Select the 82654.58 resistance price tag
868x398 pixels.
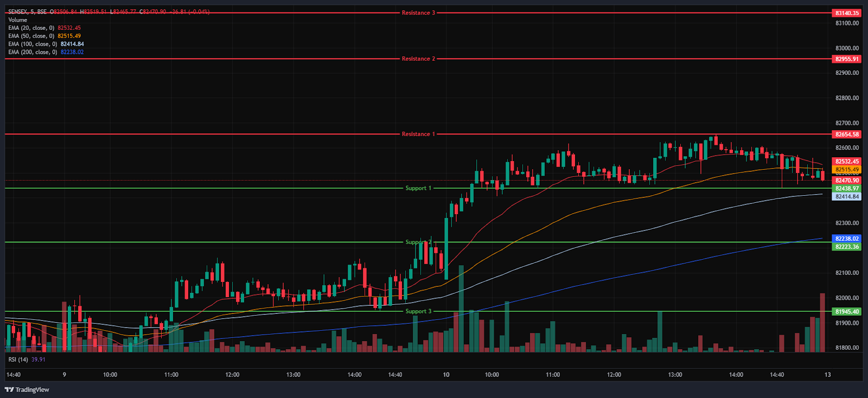[846, 134]
